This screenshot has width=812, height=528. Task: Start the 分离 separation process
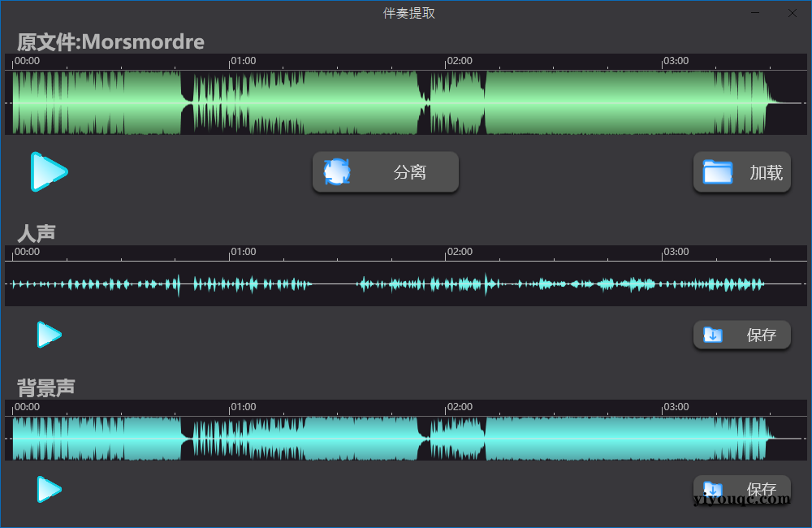point(386,171)
